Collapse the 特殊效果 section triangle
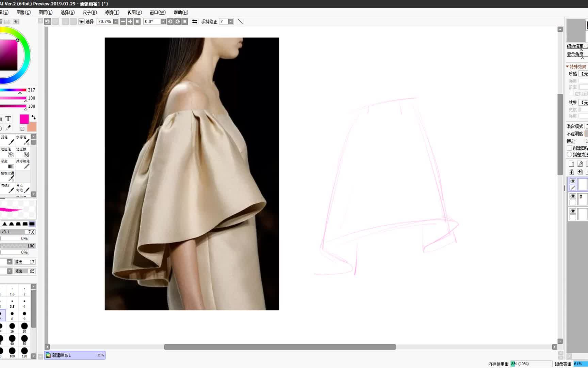 pyautogui.click(x=568, y=66)
